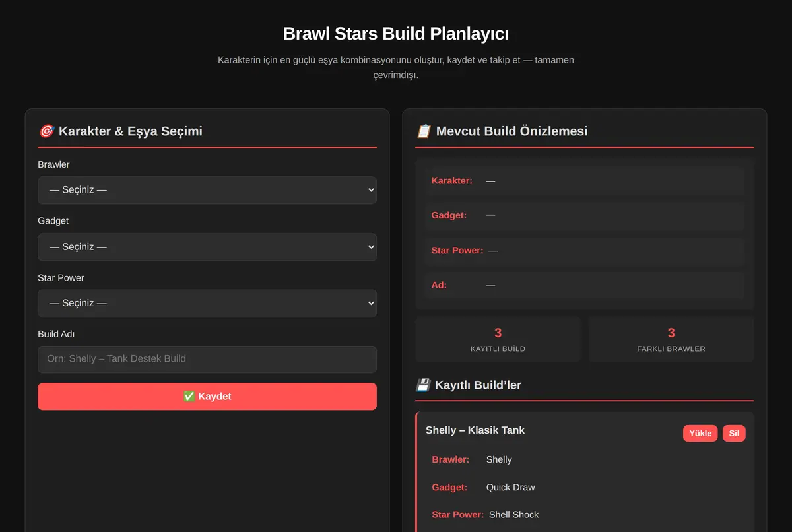Viewport: 792px width, 532px height.
Task: Click Sil on Shelly – Klasik Tank
Action: [x=734, y=433]
